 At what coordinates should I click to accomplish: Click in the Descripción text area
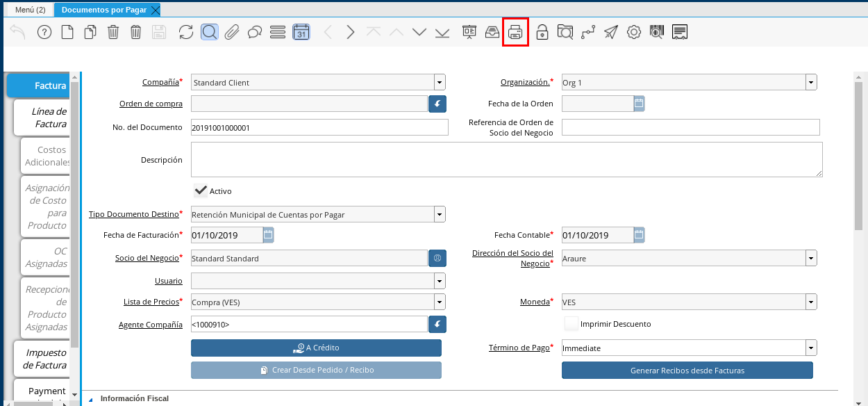(x=507, y=159)
